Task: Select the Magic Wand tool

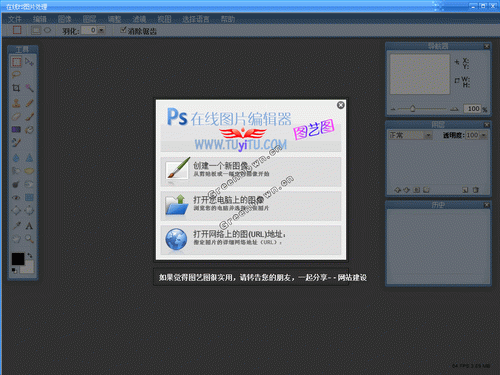Action: [29, 88]
